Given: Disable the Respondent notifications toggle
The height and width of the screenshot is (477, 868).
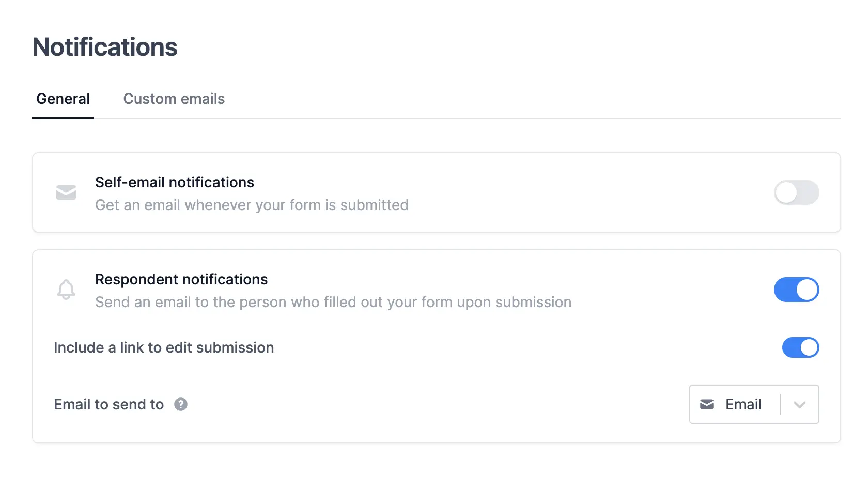Looking at the screenshot, I should click(796, 290).
